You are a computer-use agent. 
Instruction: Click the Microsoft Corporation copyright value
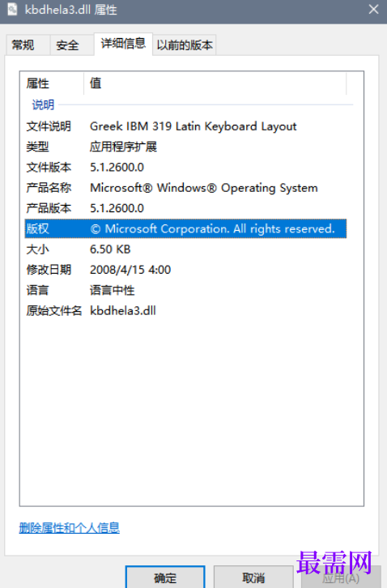point(212,228)
